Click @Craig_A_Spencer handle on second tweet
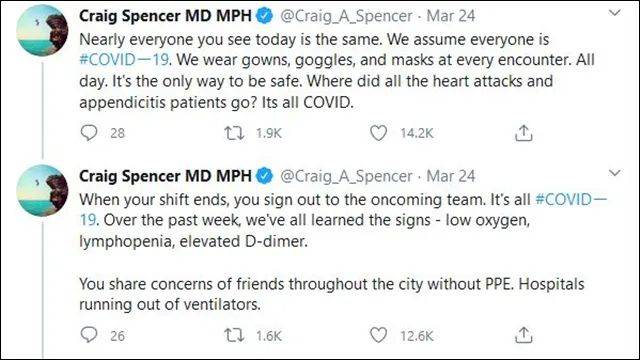Image resolution: width=640 pixels, height=360 pixels. point(346,176)
